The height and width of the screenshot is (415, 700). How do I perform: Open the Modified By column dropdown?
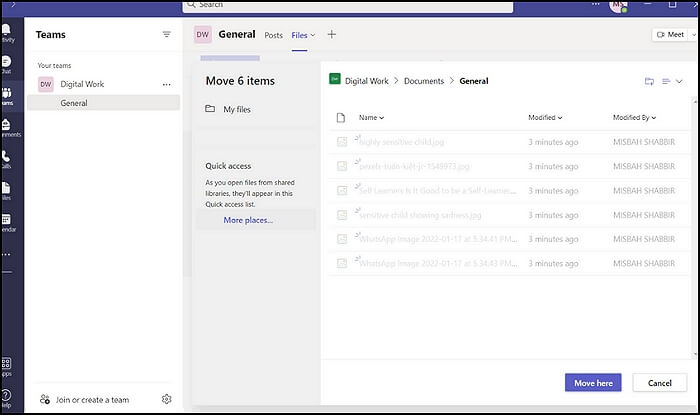click(x=635, y=117)
